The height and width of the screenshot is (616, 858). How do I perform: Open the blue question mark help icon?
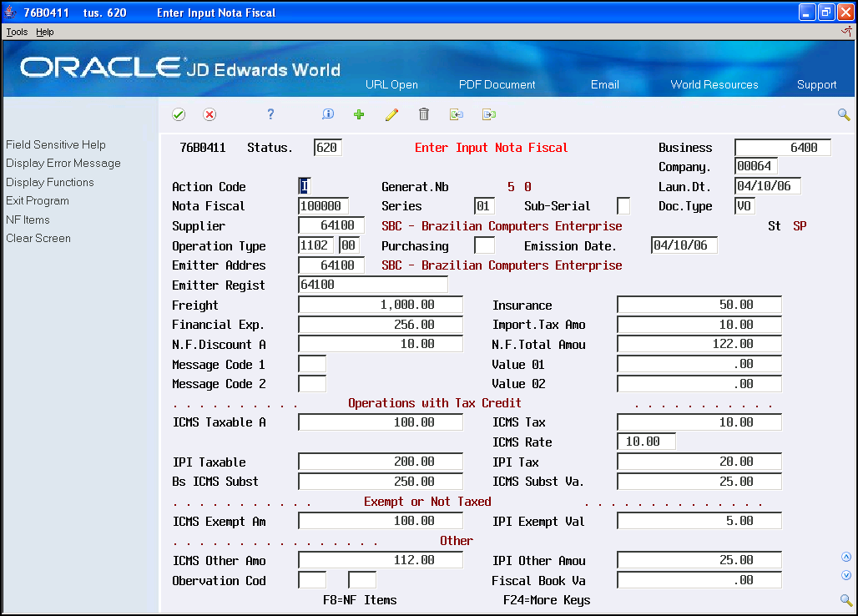pyautogui.click(x=270, y=114)
